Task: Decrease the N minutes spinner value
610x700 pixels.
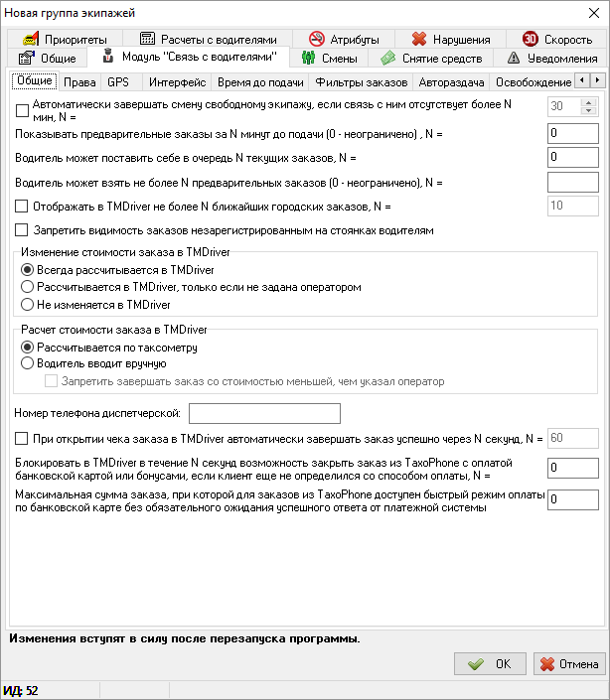Action: tap(588, 110)
